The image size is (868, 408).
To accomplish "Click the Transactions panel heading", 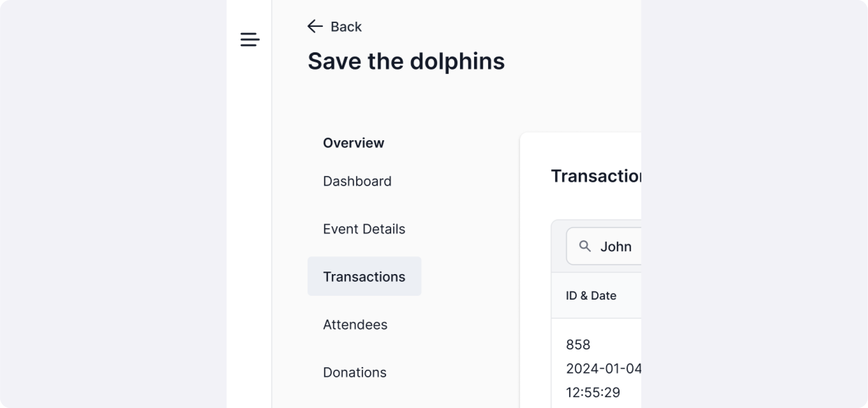I will pyautogui.click(x=596, y=176).
